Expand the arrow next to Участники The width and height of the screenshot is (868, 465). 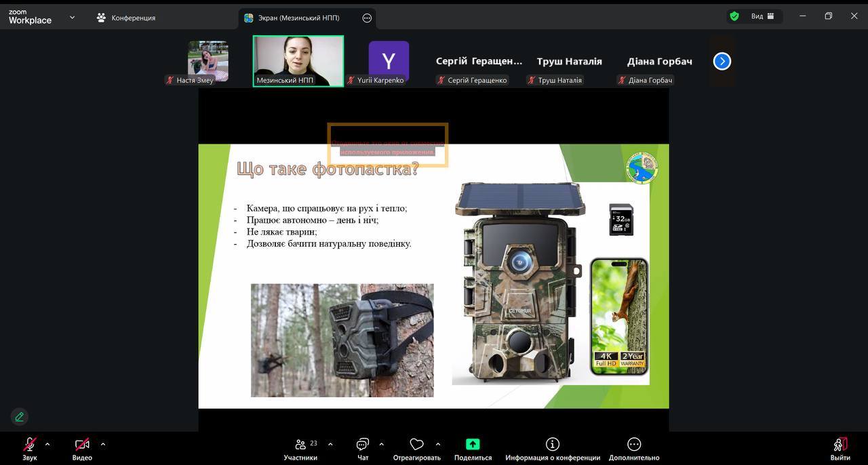click(x=330, y=445)
